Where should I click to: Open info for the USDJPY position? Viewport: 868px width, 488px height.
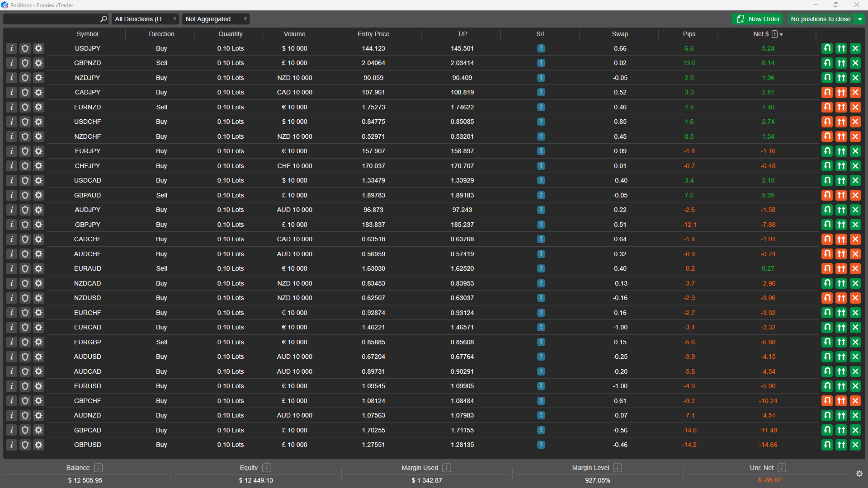12,48
